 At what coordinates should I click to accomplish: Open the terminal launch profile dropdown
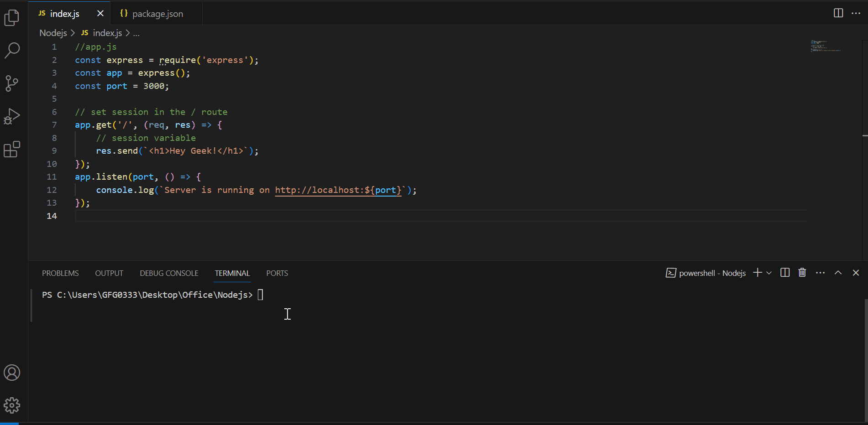[769, 272]
